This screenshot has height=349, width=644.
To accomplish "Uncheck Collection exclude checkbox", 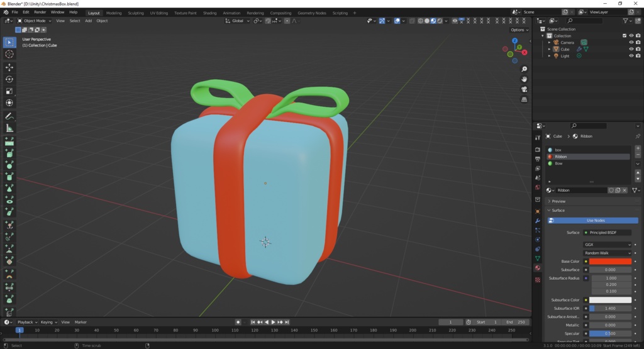I will [x=625, y=36].
